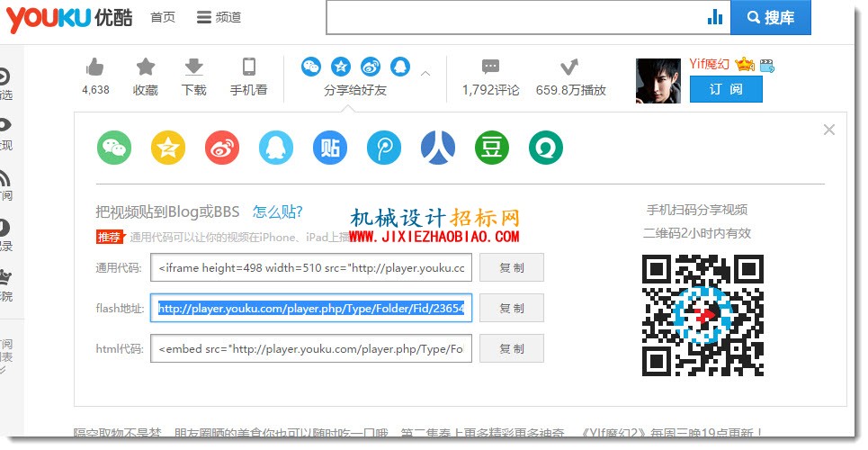Screen dimensions: 868x450
Task: Click the 订阅 subscribe button
Action: coord(726,89)
